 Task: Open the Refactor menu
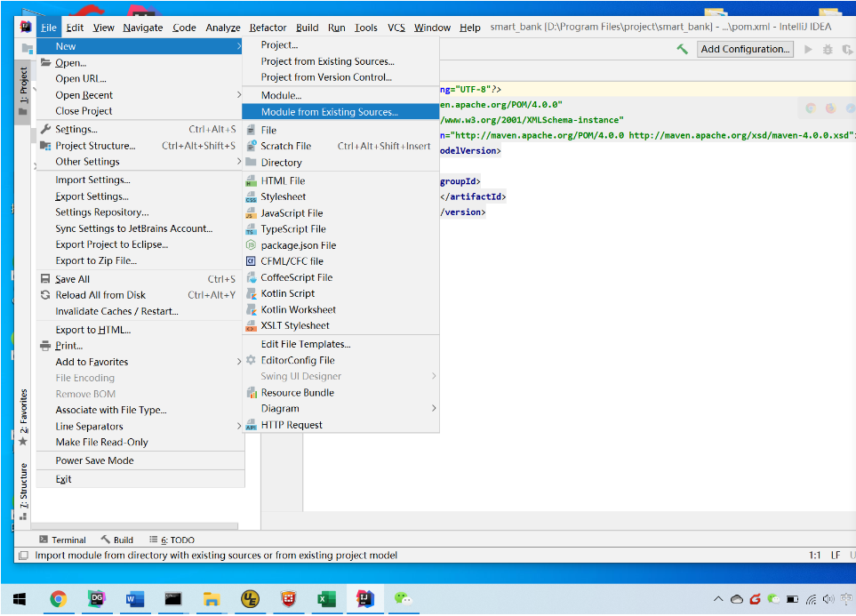coord(268,28)
